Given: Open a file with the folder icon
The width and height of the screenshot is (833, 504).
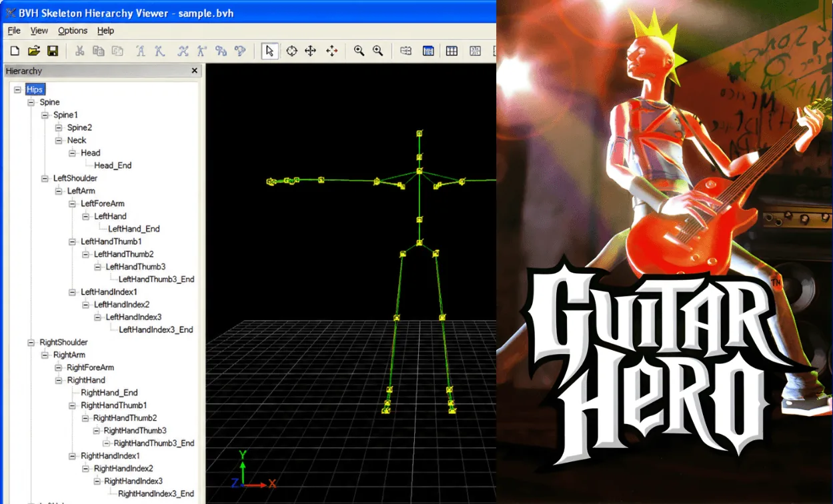Looking at the screenshot, I should (33, 51).
